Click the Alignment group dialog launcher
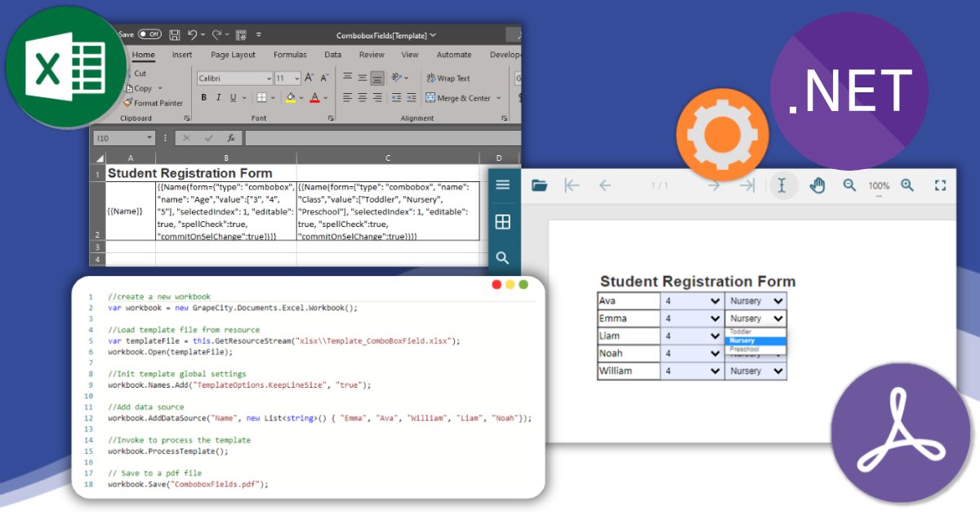Viewport: 980px width, 512px height. 503,118
